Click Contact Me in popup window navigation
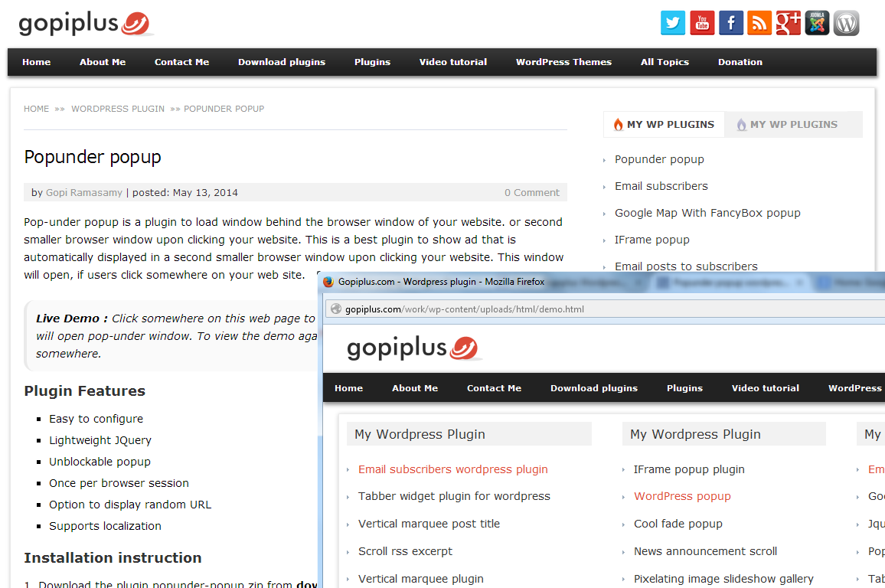885x588 pixels. [494, 388]
